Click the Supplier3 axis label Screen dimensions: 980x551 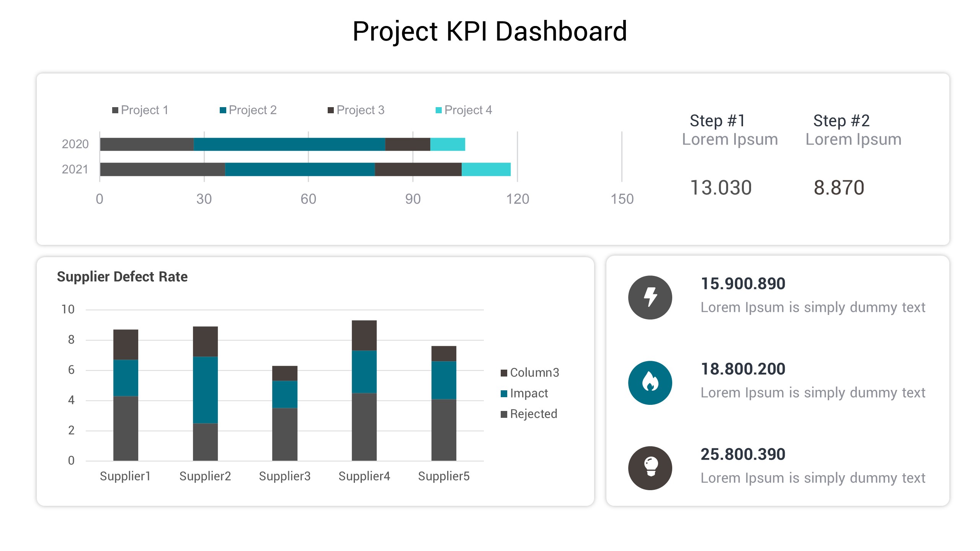(284, 476)
